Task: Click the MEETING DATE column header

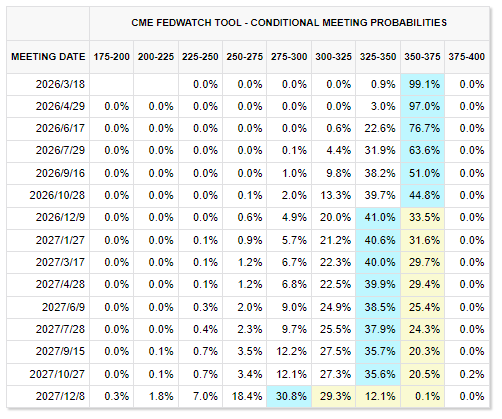Action: pos(48,57)
